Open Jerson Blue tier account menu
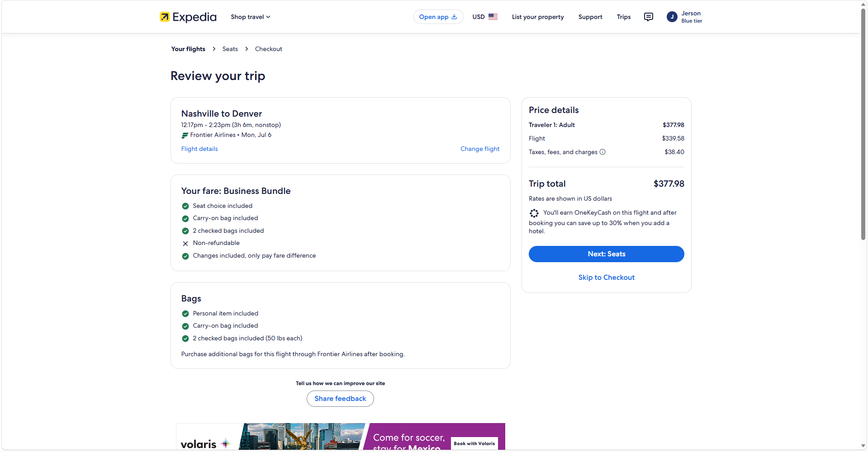 684,17
